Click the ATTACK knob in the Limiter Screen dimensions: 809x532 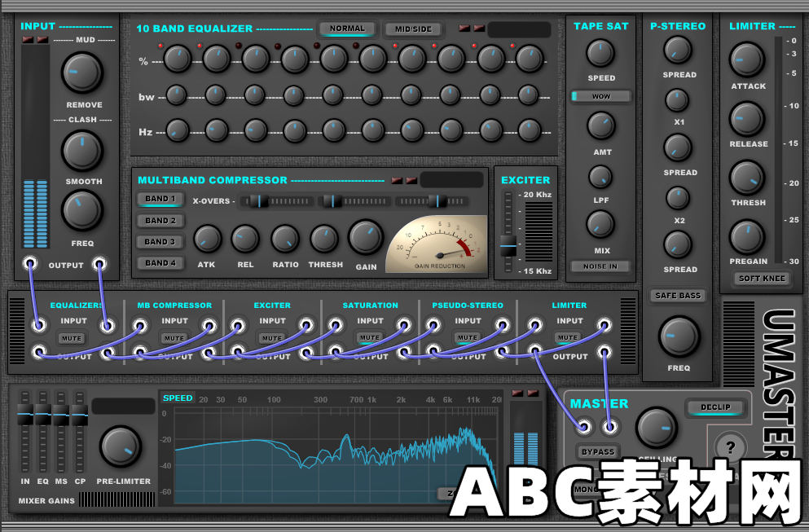(x=747, y=59)
